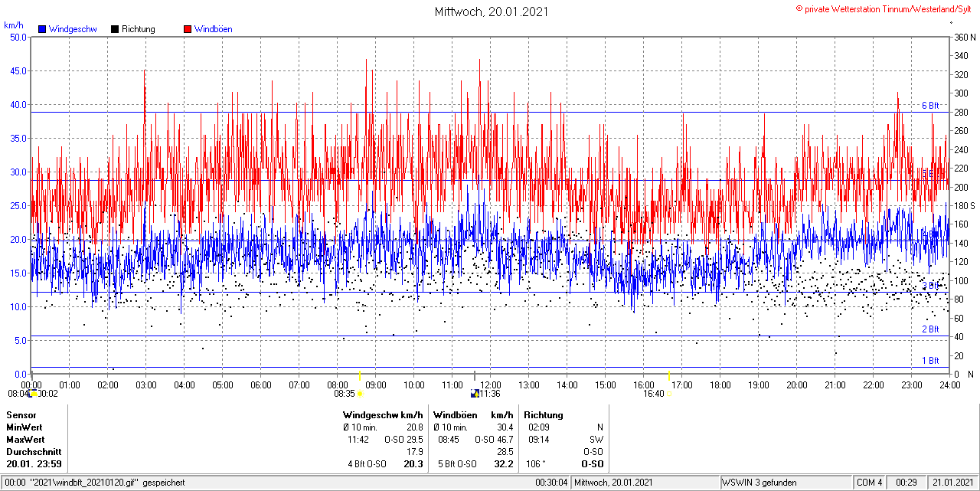Screen dimensions: 980x491
Task: Click the 1 Bft line label
Action: (x=929, y=360)
